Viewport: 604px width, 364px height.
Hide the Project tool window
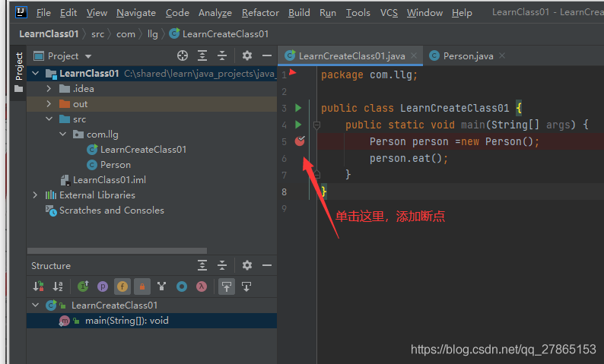tap(267, 55)
